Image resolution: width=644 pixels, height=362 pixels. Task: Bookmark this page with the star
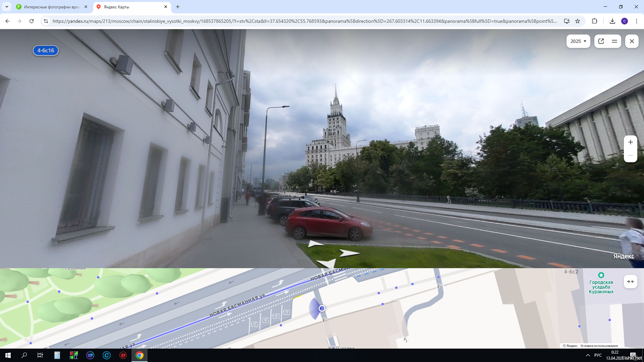tap(578, 21)
